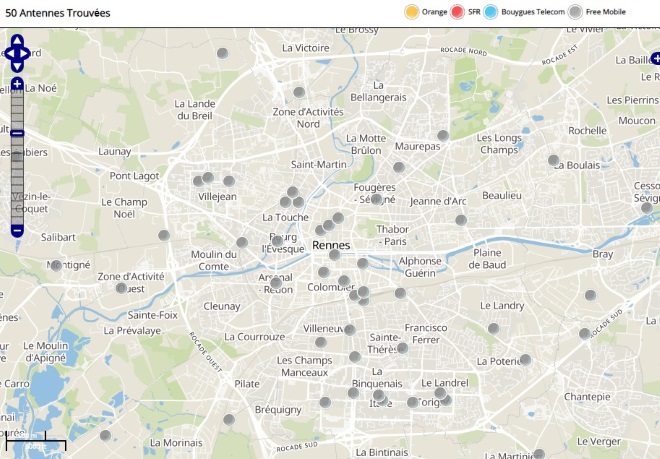Pan the map up with the arrow

17,40
